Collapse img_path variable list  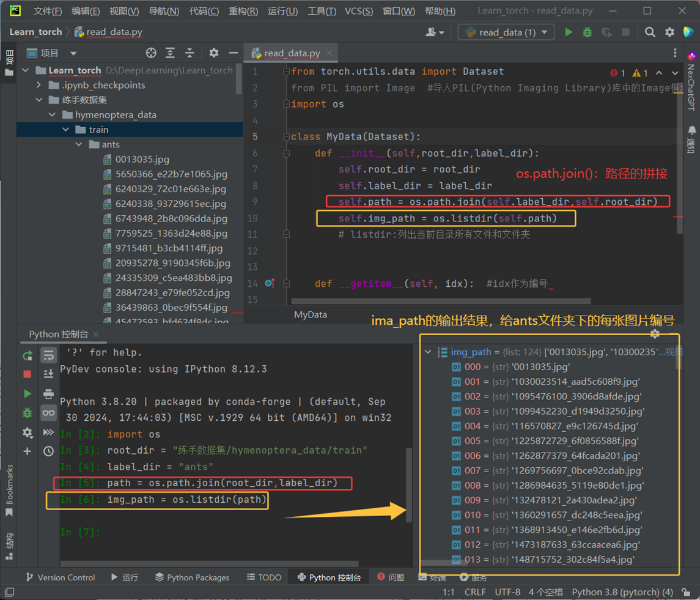pos(428,352)
